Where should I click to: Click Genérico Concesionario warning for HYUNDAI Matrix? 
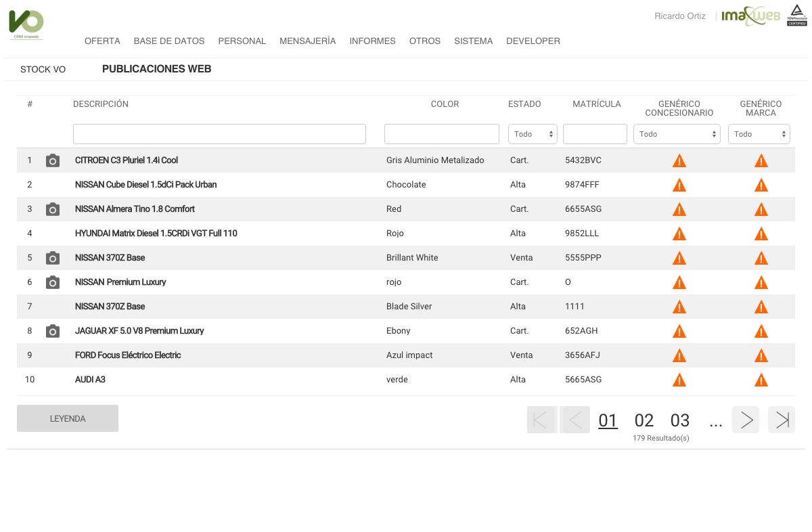(679, 234)
